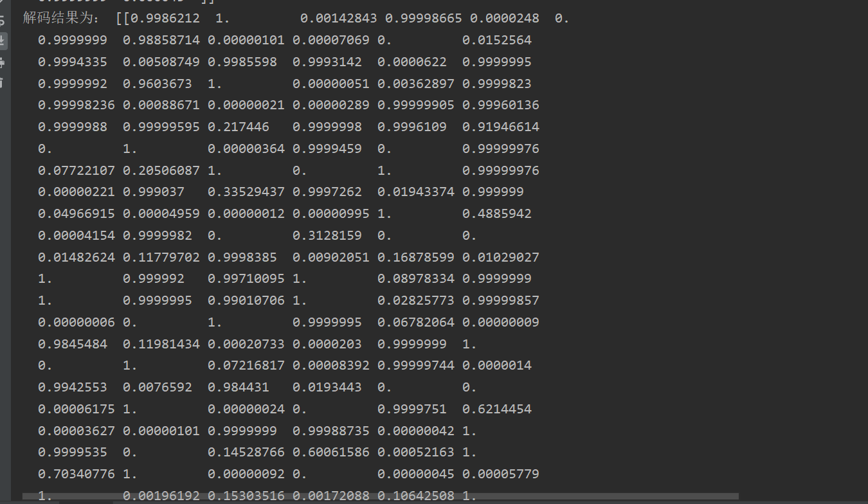This screenshot has height=504, width=868.
Task: Click the value 0.00508749
Action: 161,62
